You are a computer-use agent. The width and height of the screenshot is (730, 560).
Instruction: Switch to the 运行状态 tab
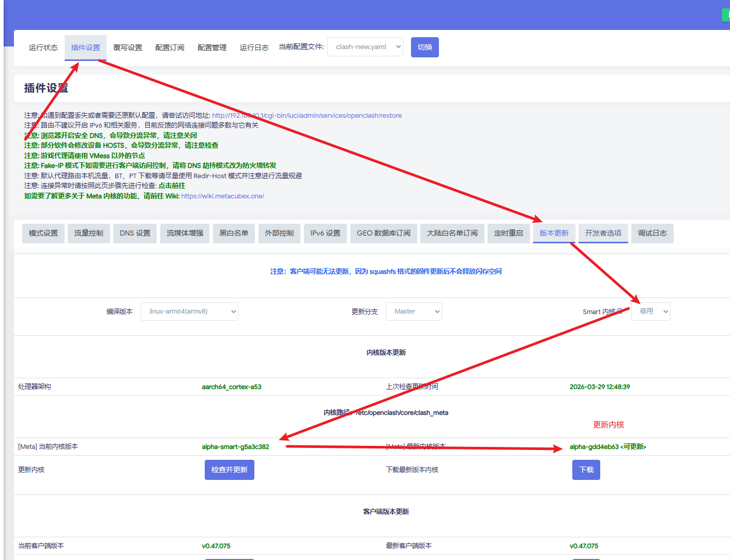tap(43, 48)
